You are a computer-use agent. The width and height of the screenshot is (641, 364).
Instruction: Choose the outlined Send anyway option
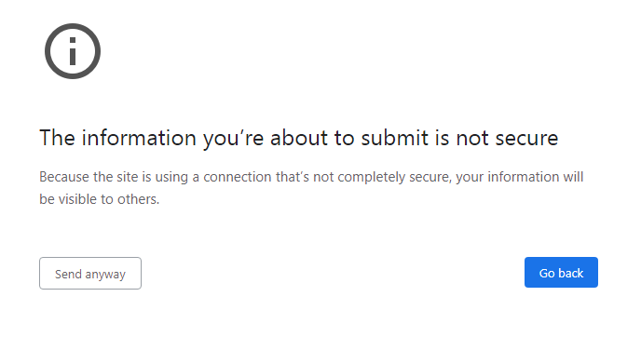[x=90, y=274]
